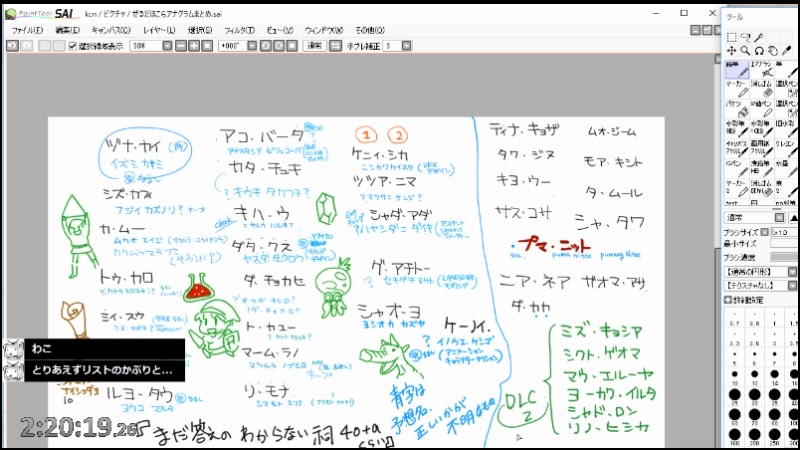Open the ブラシサイズ multiplier dropdown
The image size is (800, 450).
pos(765,232)
